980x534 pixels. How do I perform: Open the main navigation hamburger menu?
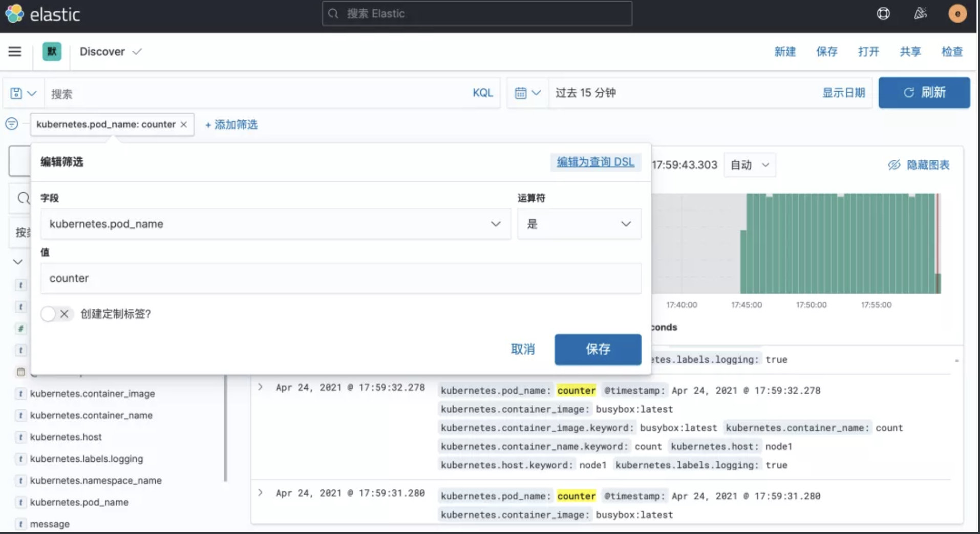tap(14, 51)
